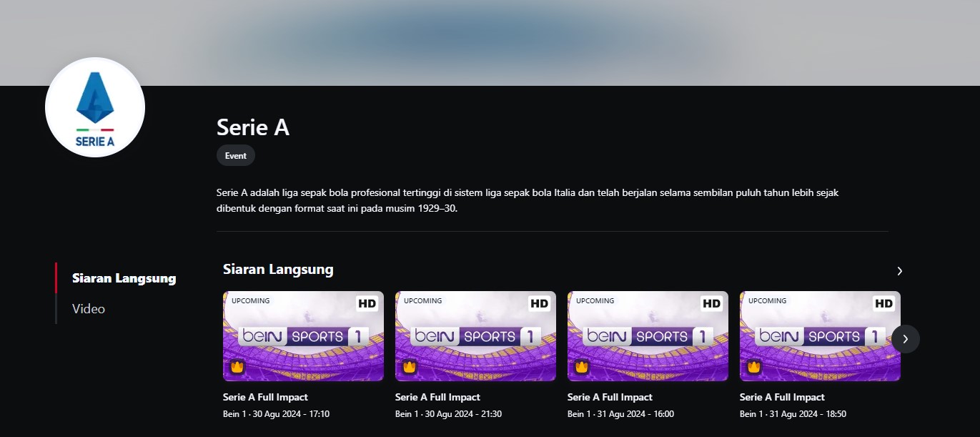Open broadcast thumbnail for 31 Agu 18:50
The height and width of the screenshot is (437, 980).
pos(820,336)
